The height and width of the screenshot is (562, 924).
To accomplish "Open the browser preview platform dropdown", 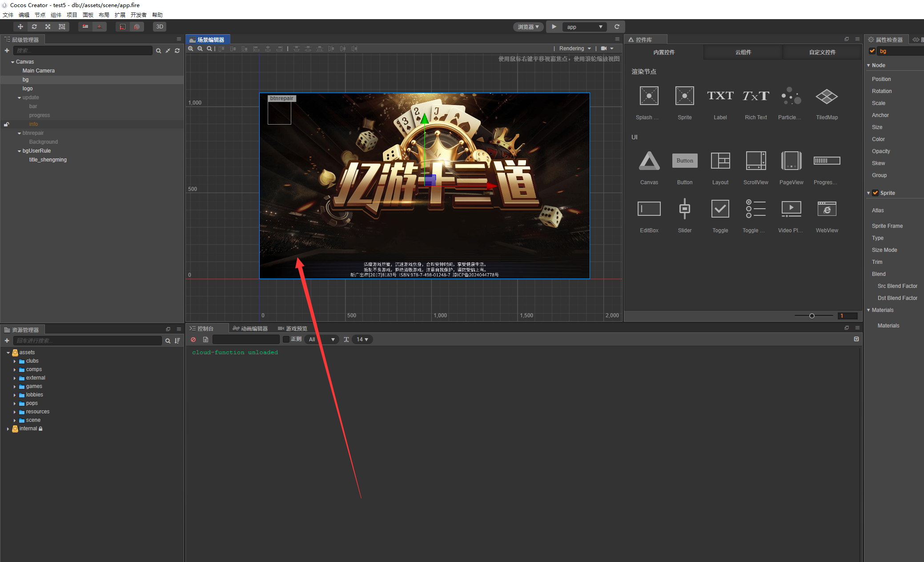I will coord(528,27).
